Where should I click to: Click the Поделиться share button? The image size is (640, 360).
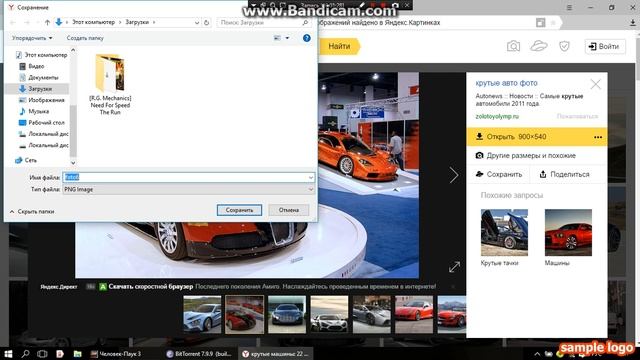(x=564, y=174)
